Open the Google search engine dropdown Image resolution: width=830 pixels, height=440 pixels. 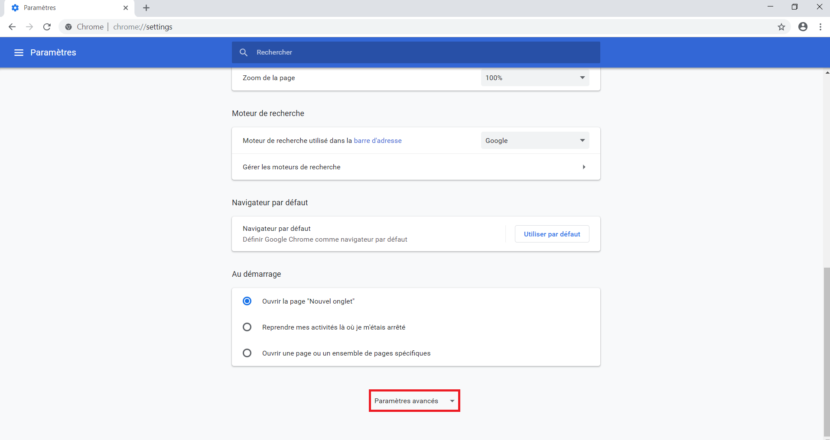534,141
